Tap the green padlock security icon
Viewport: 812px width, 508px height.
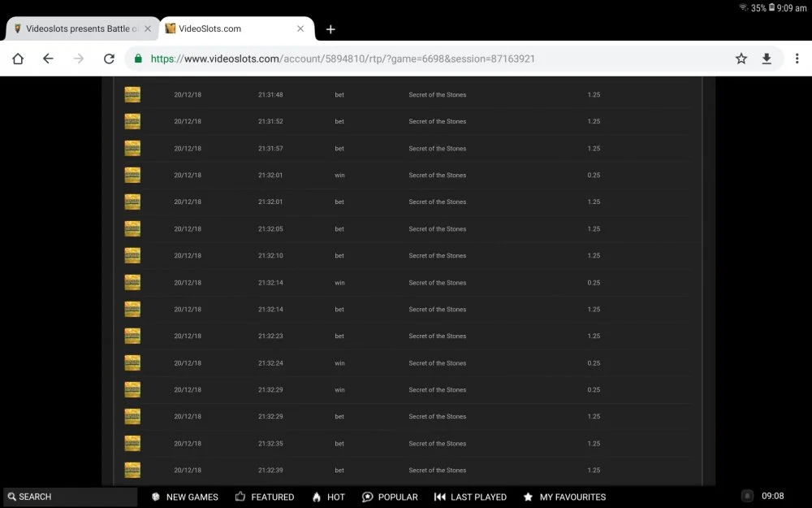(x=138, y=59)
